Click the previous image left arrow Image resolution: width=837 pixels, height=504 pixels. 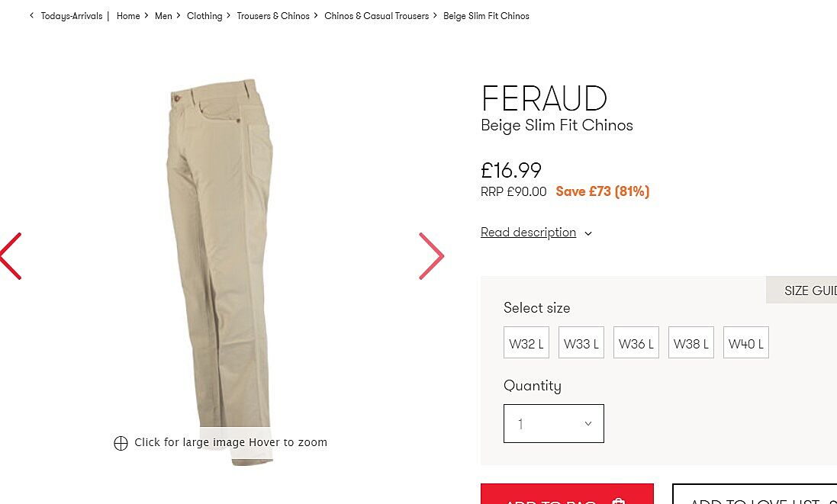pos(11,256)
